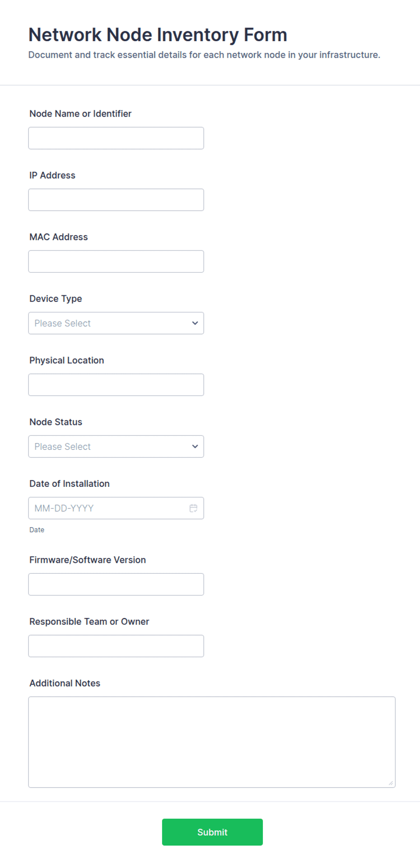Expand the Device Type Please Select dropdown
The height and width of the screenshot is (868, 420).
pyautogui.click(x=116, y=323)
